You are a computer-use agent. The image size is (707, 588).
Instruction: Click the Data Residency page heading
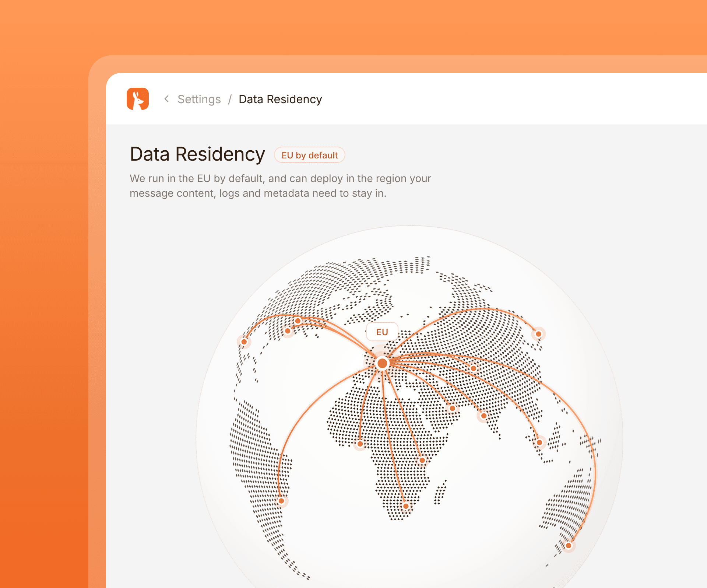click(x=197, y=154)
